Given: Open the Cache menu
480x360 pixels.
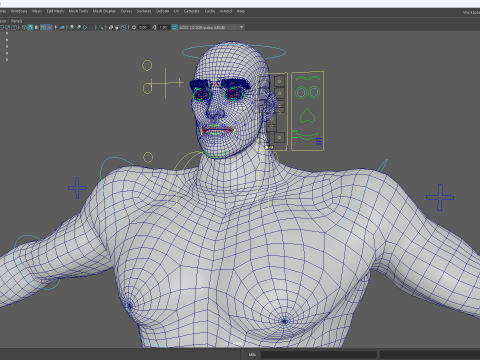Looking at the screenshot, I should click(x=210, y=11).
